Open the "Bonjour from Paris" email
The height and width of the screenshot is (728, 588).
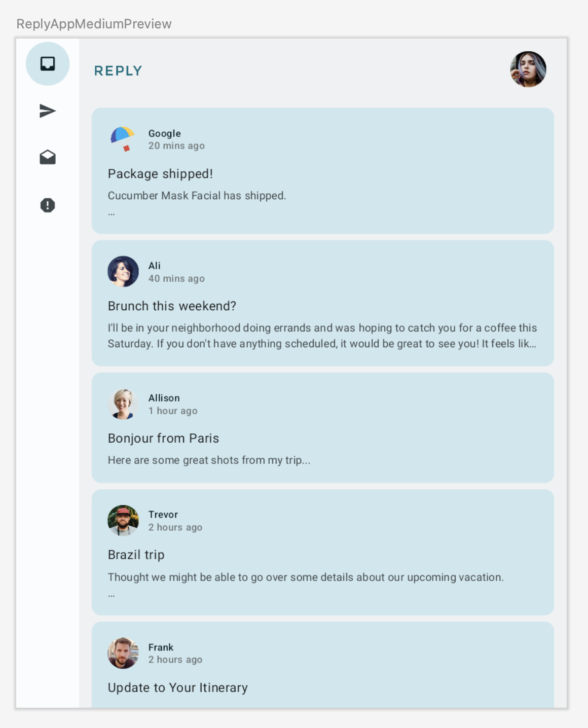click(163, 439)
